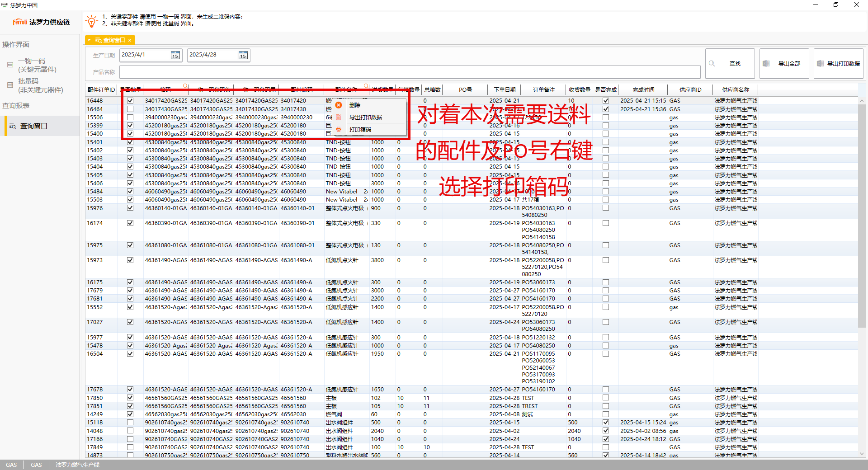The width and height of the screenshot is (868, 470).
Task: Open 批量码 (非关键元器件) in sidebar
Action: click(40, 85)
